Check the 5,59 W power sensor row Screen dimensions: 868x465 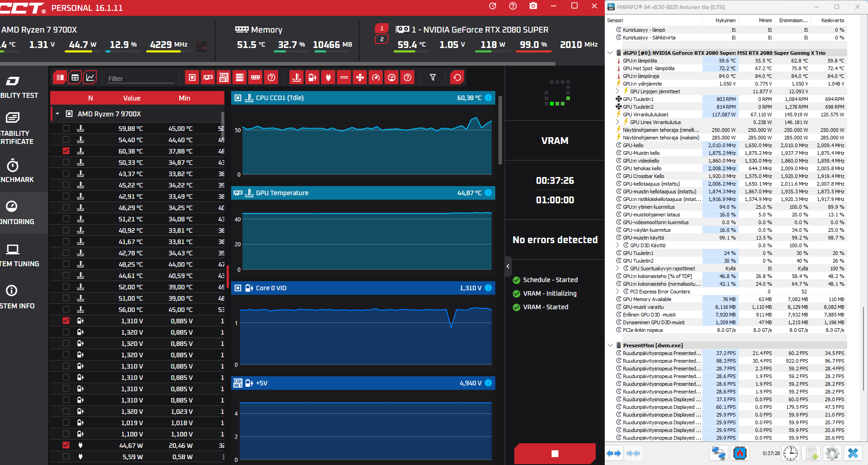point(66,456)
